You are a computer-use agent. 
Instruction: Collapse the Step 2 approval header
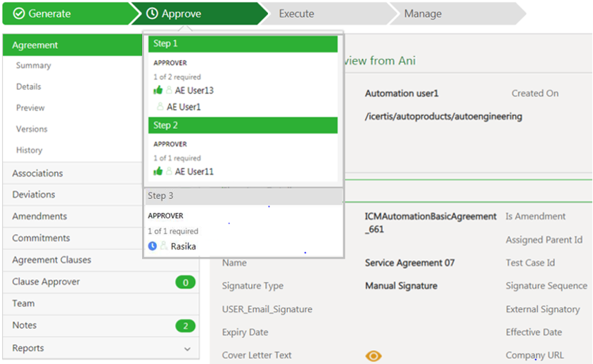[x=243, y=125]
